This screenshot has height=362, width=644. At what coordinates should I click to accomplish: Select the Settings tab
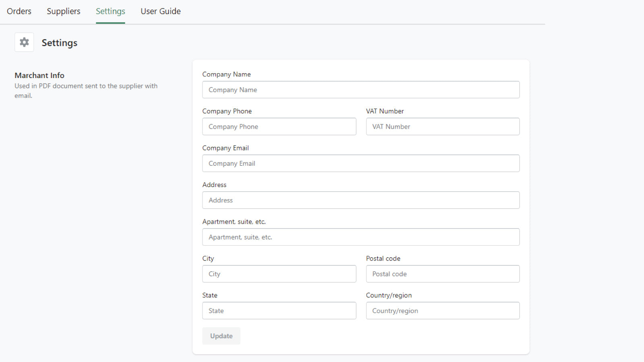pyautogui.click(x=110, y=11)
